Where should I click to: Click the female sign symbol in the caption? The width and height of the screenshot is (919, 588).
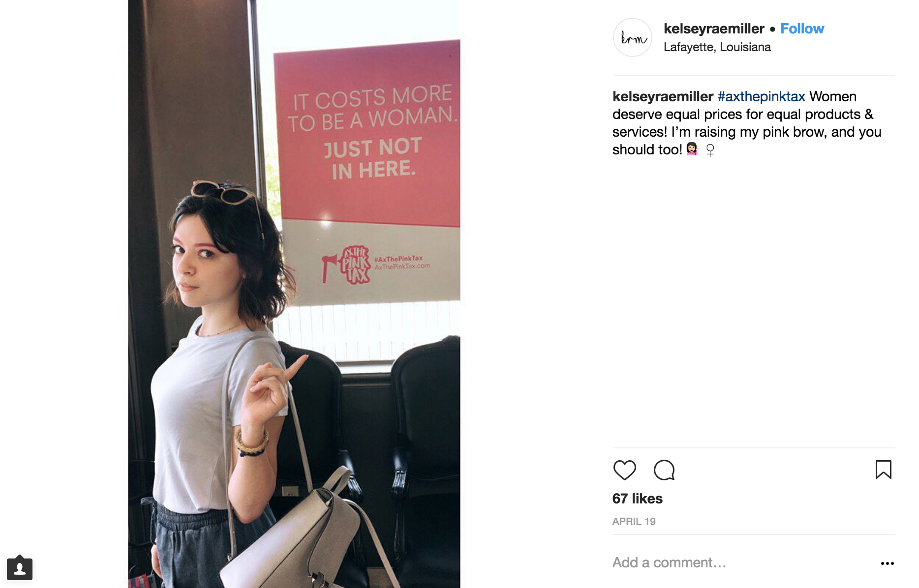click(710, 149)
